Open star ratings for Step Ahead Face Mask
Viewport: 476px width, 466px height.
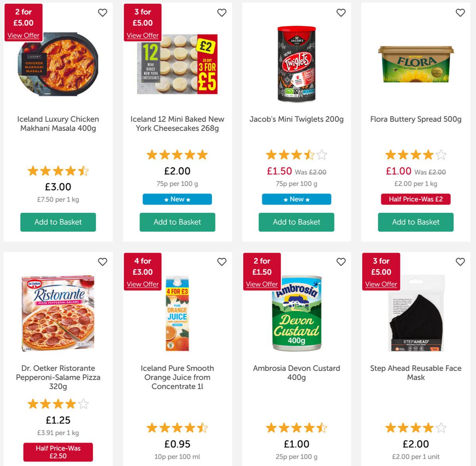coord(416,428)
